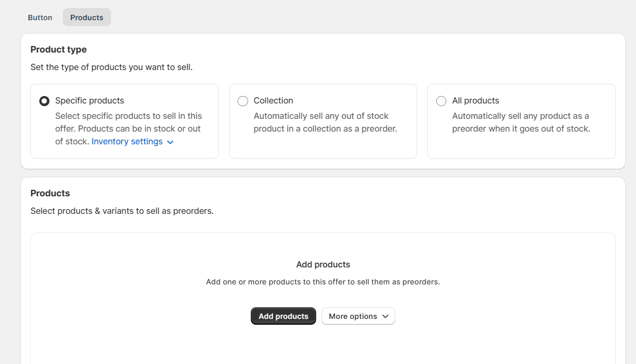Select the Specific products radio button
Image resolution: width=636 pixels, height=364 pixels.
[44, 100]
